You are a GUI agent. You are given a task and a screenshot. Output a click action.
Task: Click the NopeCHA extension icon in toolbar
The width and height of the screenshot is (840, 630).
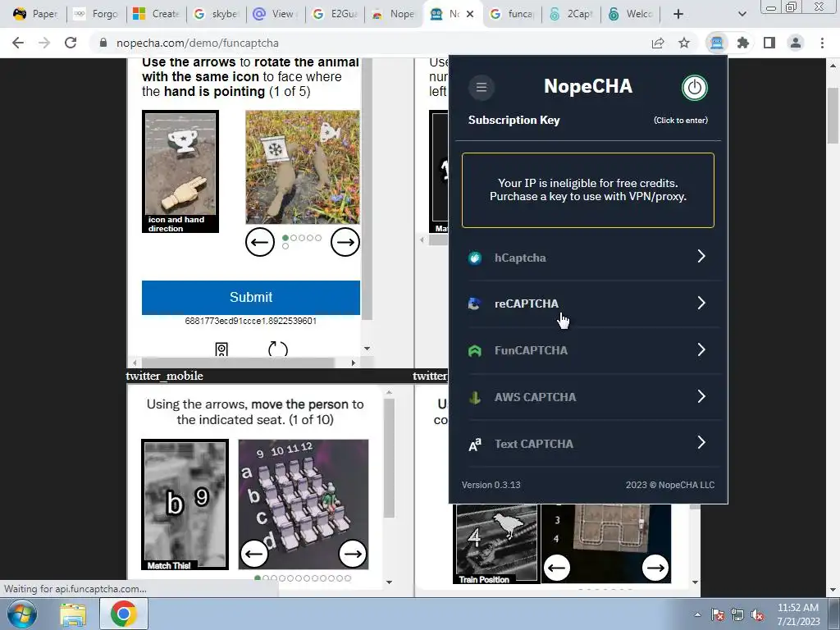pos(716,43)
